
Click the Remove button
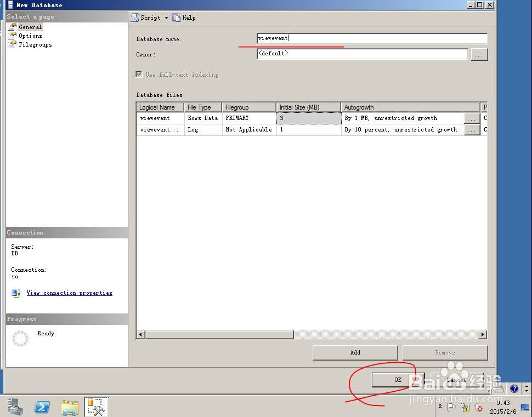pos(445,352)
